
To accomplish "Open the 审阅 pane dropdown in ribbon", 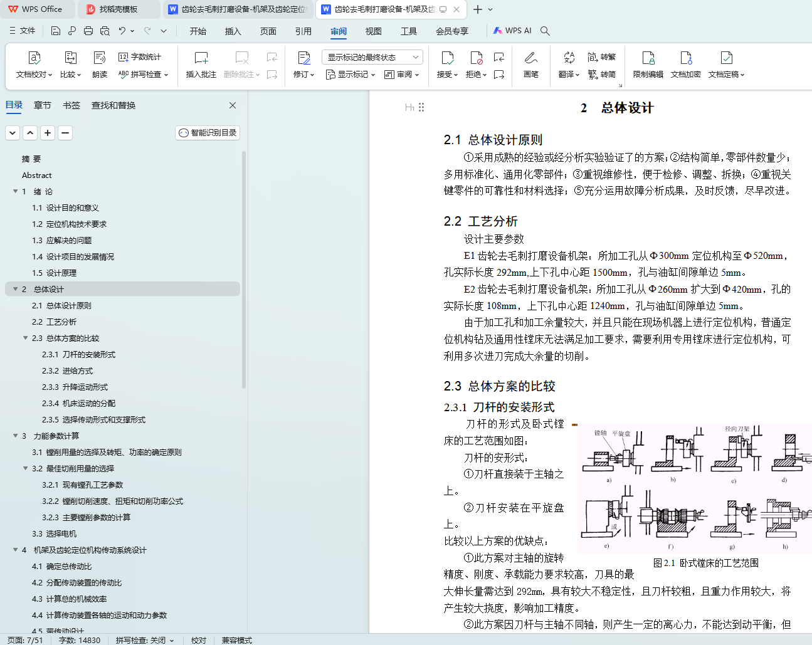I will [402, 75].
